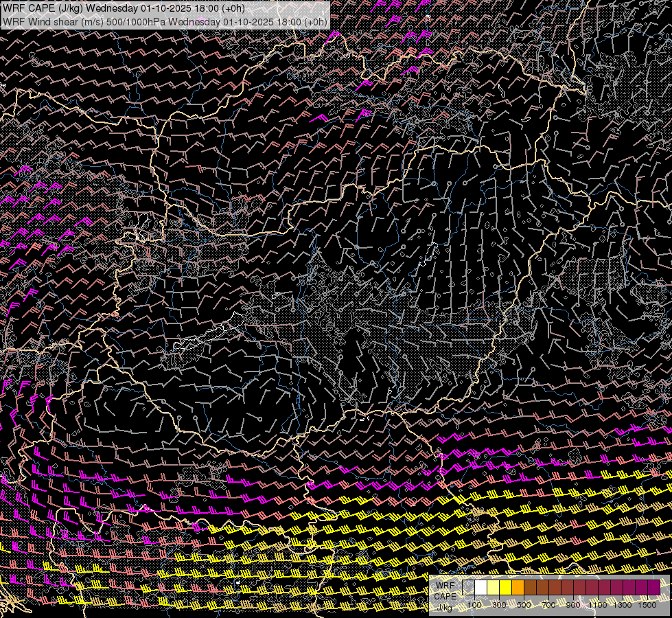Click the 1300 value on the color scale
The width and height of the screenshot is (672, 618).
[x=623, y=605]
